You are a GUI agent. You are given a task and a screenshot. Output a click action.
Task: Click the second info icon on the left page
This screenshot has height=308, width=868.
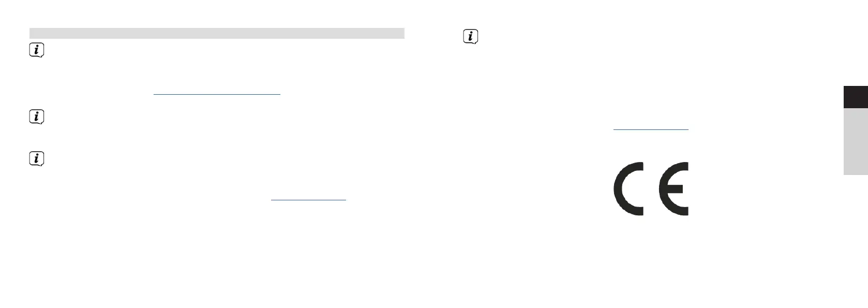[37, 118]
